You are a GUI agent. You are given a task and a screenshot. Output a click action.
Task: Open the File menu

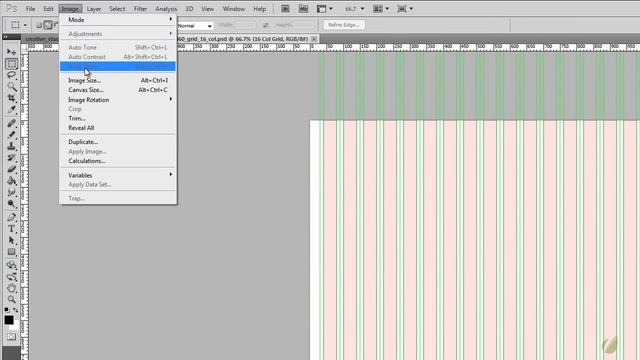click(31, 9)
